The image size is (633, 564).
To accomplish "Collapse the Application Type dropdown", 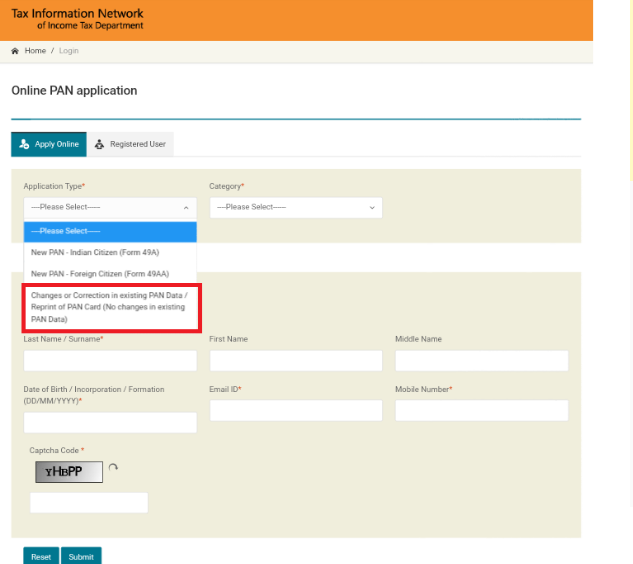I will (110, 207).
